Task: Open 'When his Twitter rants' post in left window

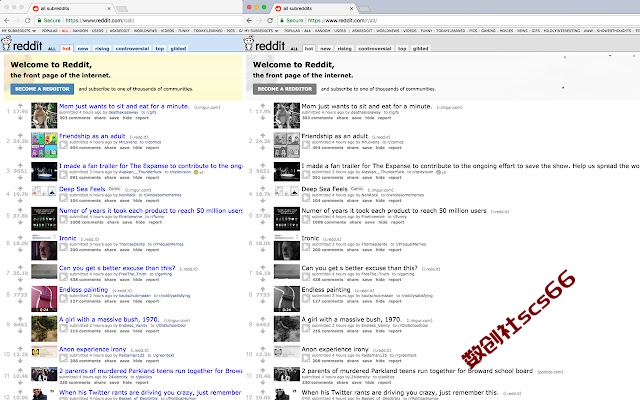Action: tap(150, 392)
